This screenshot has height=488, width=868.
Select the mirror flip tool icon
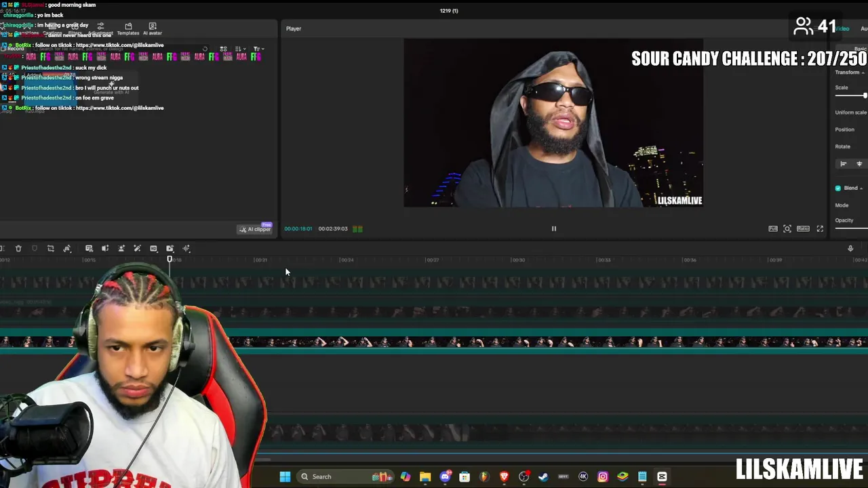(67, 249)
